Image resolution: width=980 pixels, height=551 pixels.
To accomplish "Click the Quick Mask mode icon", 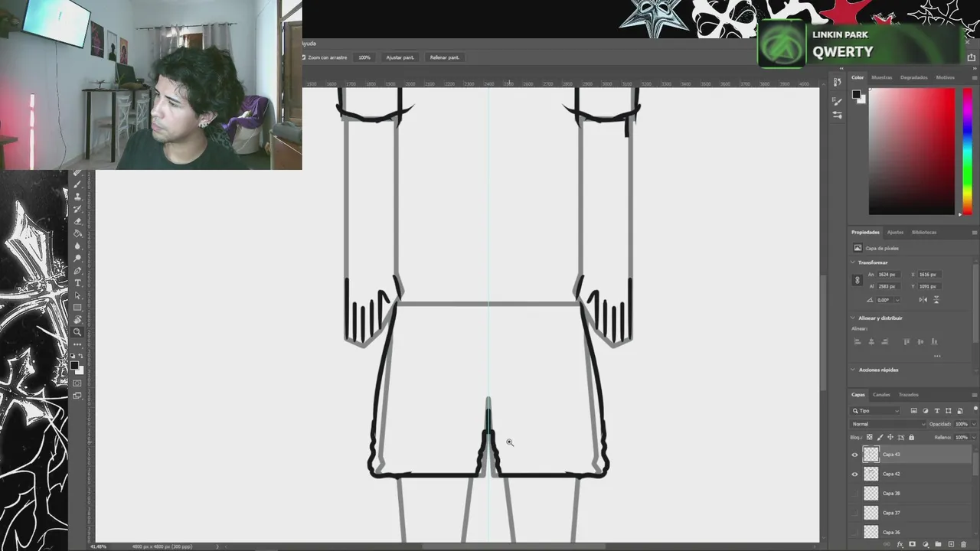I will (x=77, y=383).
